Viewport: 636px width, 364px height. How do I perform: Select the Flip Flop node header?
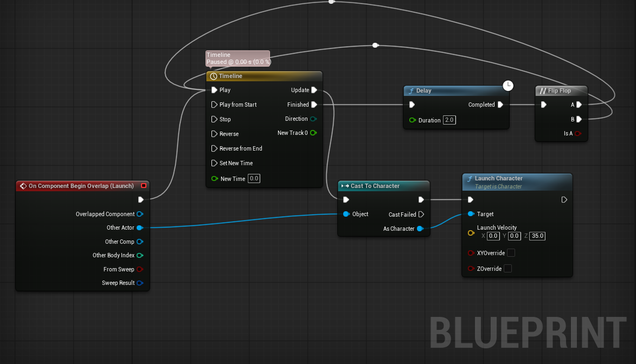[x=561, y=91]
